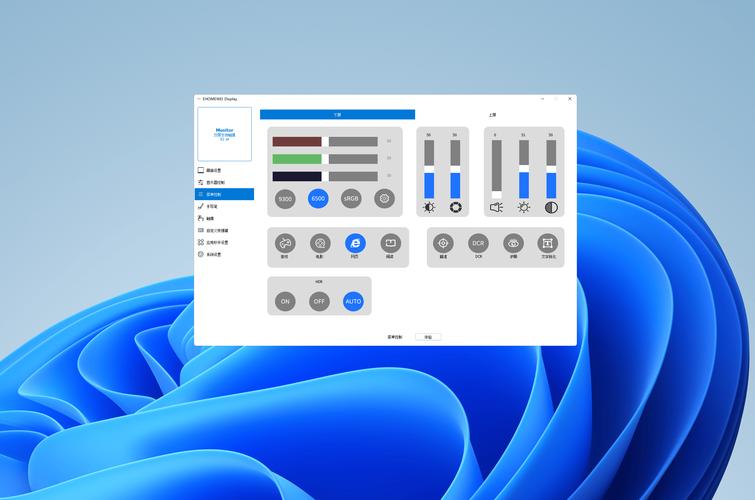Screen dimensions: 755x500
Task: Select the book reading mode icon
Action: point(390,243)
